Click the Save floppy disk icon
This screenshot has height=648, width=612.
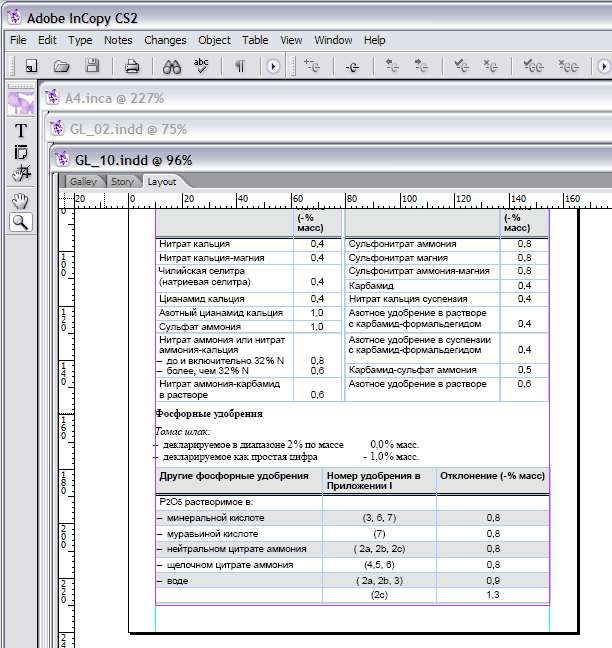(92, 66)
